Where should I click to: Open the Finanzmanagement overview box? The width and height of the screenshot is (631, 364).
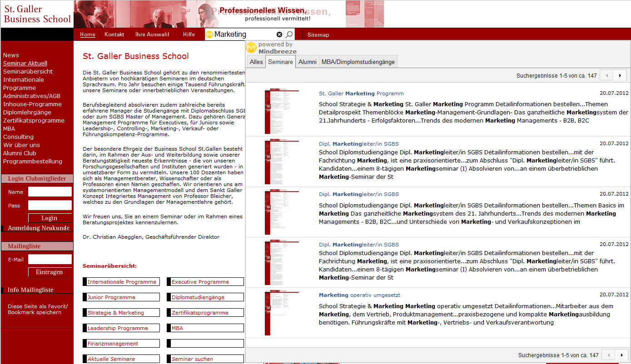[x=121, y=344]
